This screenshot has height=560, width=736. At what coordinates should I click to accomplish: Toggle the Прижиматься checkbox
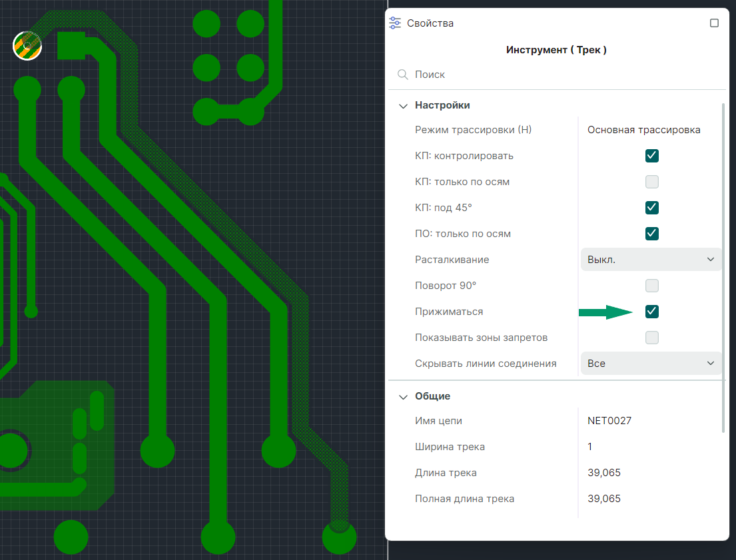(x=651, y=312)
